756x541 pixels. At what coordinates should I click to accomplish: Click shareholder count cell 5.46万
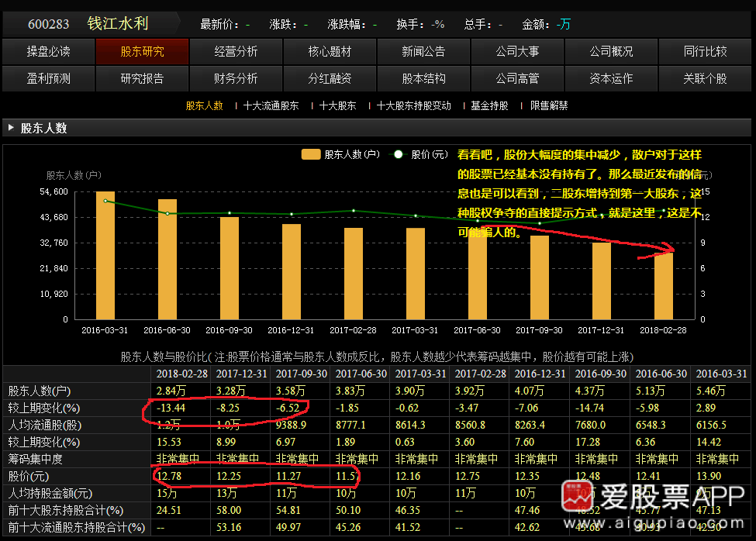coord(711,391)
